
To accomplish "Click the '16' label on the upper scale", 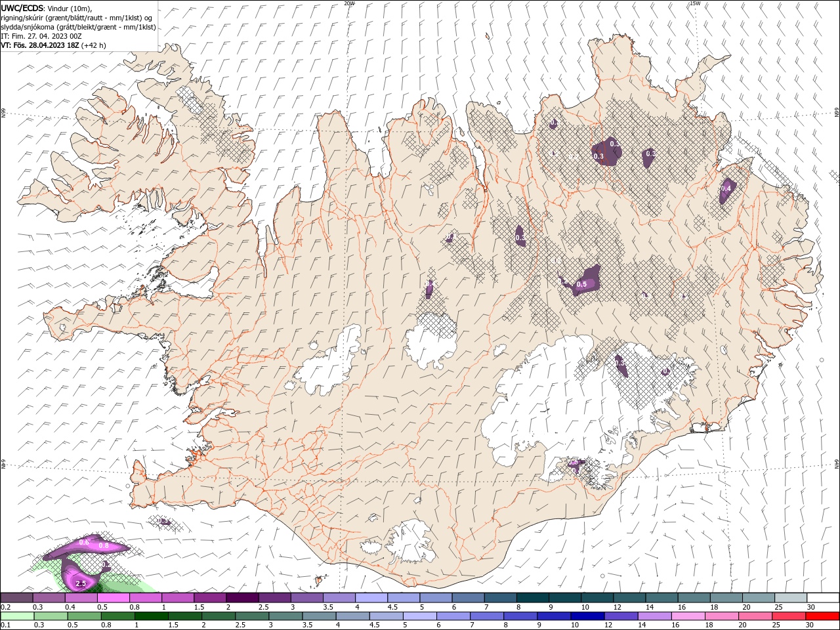I will coord(682,607).
